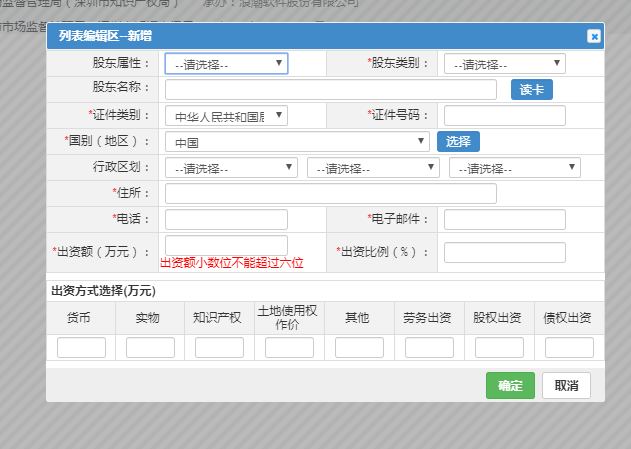Image resolution: width=631 pixels, height=449 pixels.
Task: Close the 列表编辑区 dialog with X icon
Action: [593, 36]
